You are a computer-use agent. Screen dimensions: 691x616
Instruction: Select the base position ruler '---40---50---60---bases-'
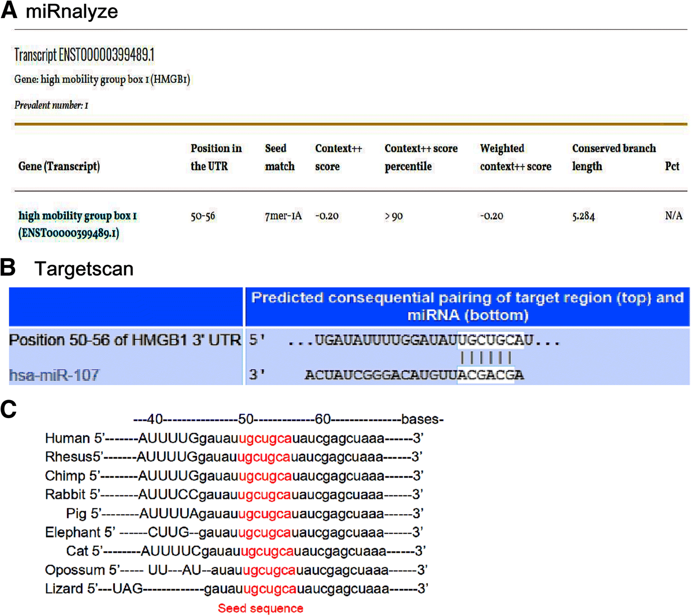pyautogui.click(x=288, y=419)
